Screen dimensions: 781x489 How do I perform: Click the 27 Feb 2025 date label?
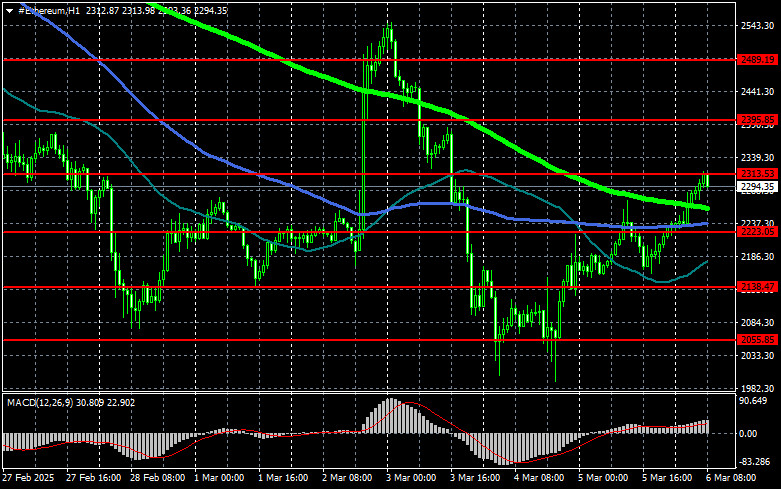point(28,478)
